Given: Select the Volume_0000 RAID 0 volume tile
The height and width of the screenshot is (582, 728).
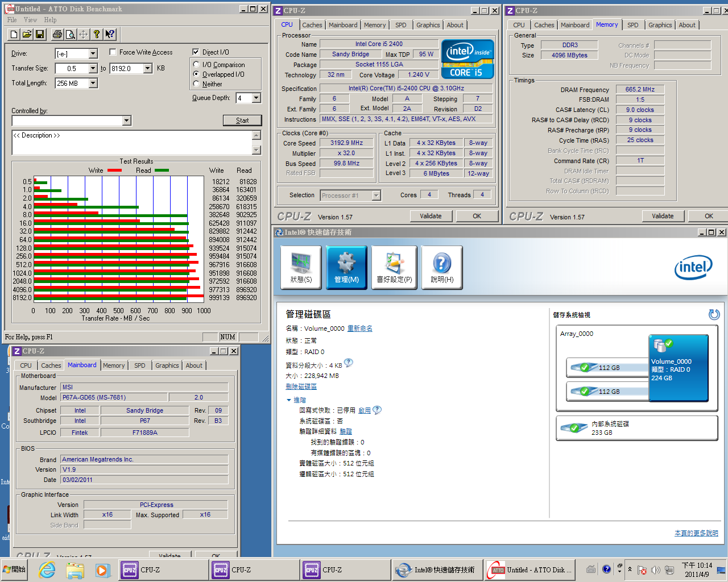Looking at the screenshot, I should (x=679, y=368).
